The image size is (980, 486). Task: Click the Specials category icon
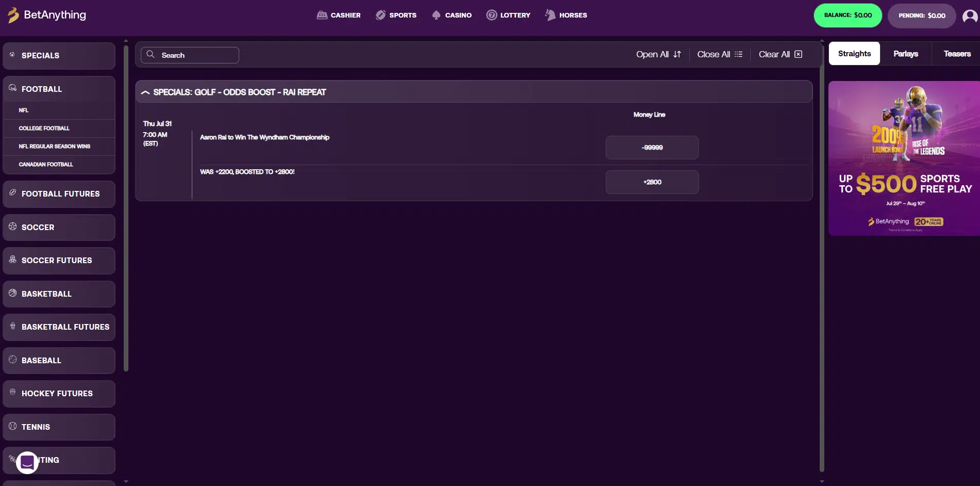(12, 54)
